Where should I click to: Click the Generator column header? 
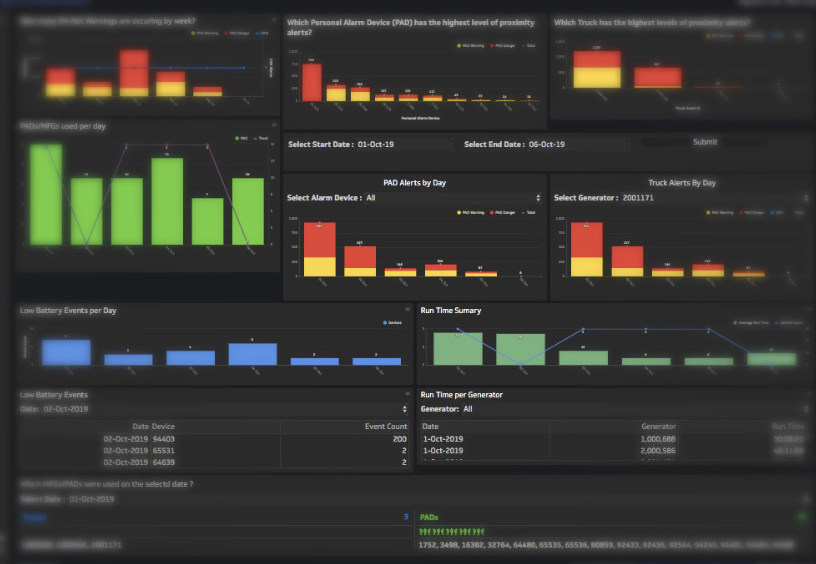(658, 427)
